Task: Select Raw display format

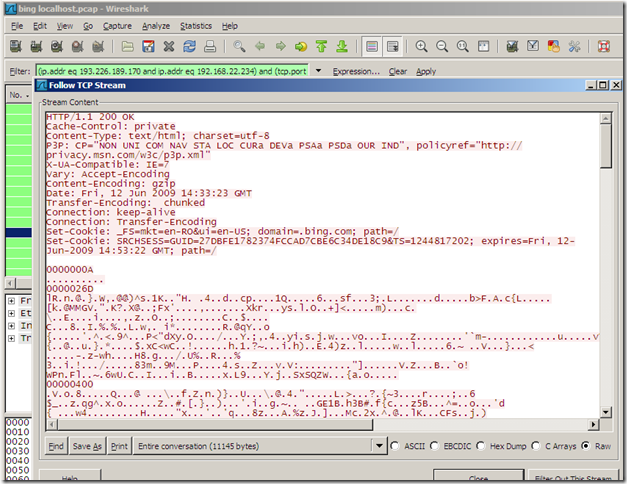Action: [586, 446]
